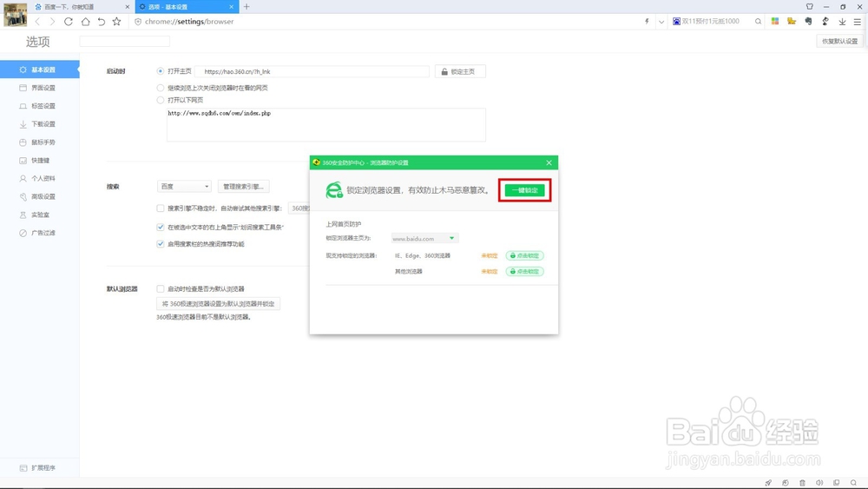Click 将360极速浏览器设置为默认浏览器并锁定 button

pyautogui.click(x=218, y=303)
